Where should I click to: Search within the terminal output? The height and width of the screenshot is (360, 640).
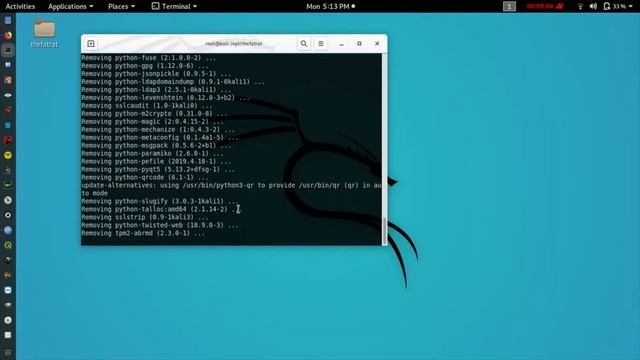click(304, 44)
